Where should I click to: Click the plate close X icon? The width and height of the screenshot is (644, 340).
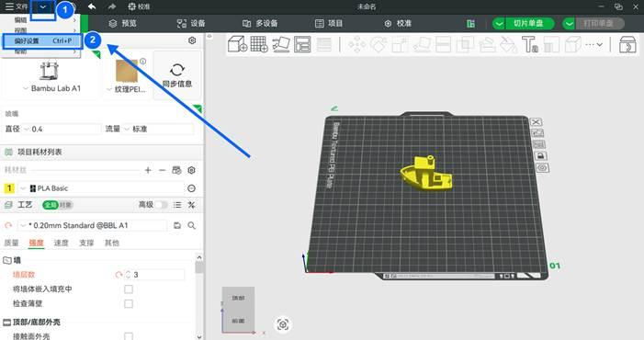536,122
